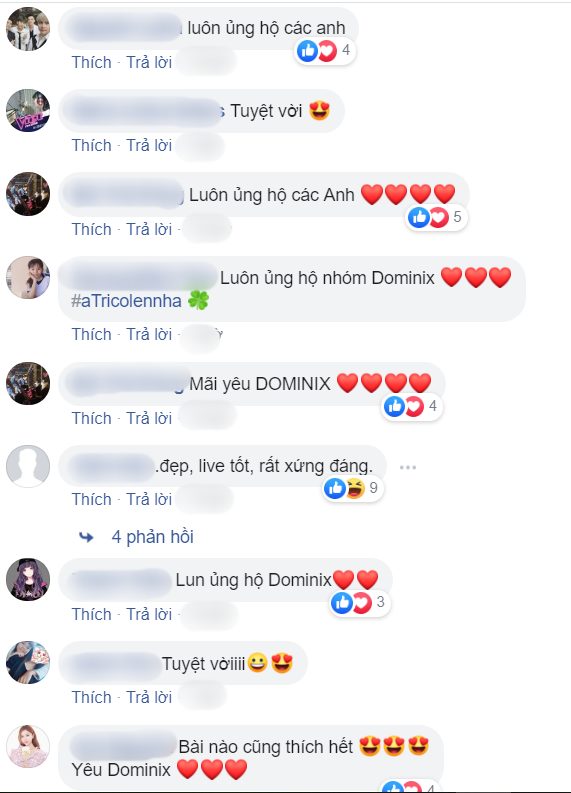The height and width of the screenshot is (793, 571).
Task: Click the reply arrow icon beside '4 phản hồi'
Action: click(x=86, y=537)
